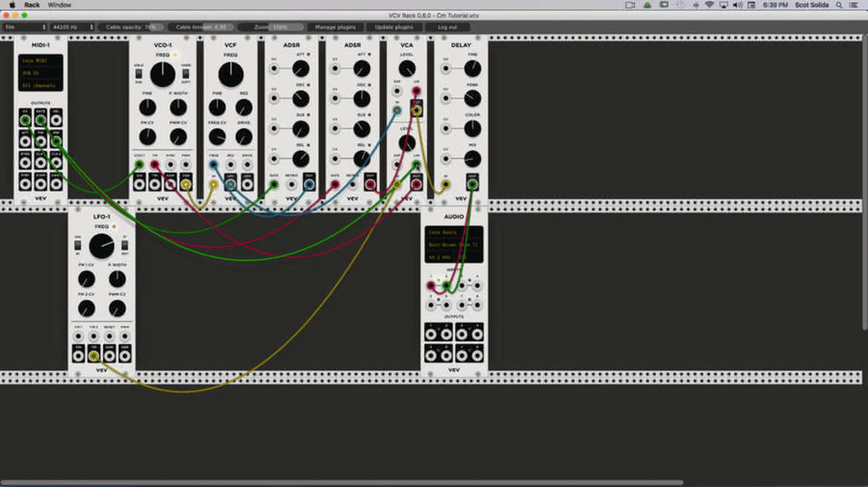Image resolution: width=868 pixels, height=487 pixels.
Task: Click the MIDI-1 MW output port
Action: coord(56,141)
